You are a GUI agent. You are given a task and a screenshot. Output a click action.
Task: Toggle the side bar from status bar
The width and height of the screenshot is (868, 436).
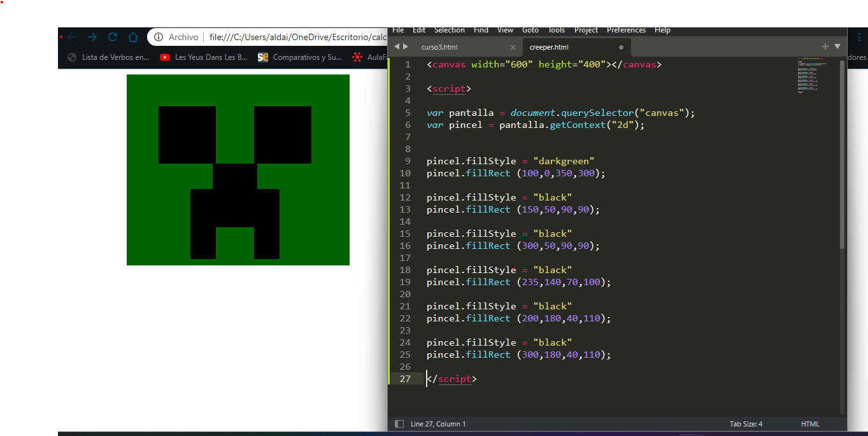[399, 424]
